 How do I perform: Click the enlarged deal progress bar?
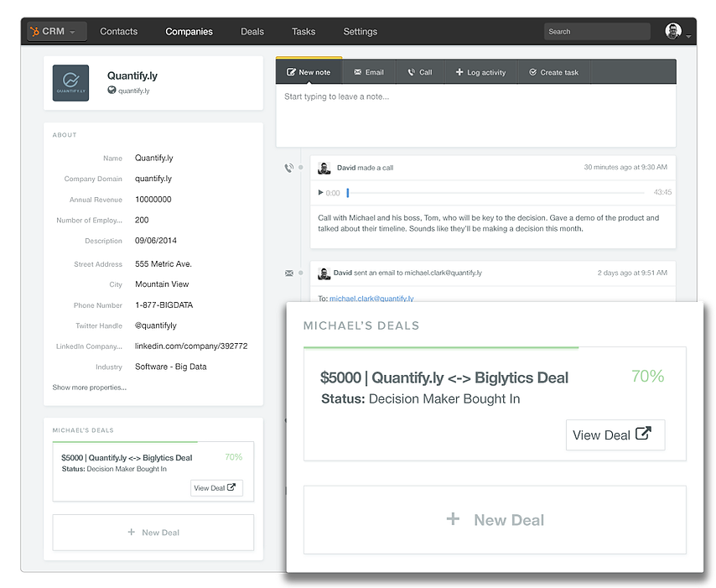click(441, 347)
